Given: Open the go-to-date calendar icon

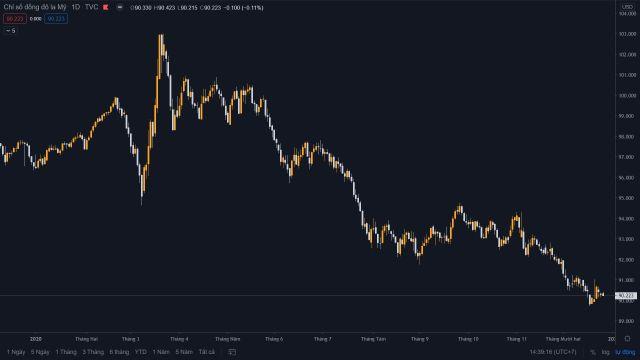Looking at the screenshot, I should point(232,352).
